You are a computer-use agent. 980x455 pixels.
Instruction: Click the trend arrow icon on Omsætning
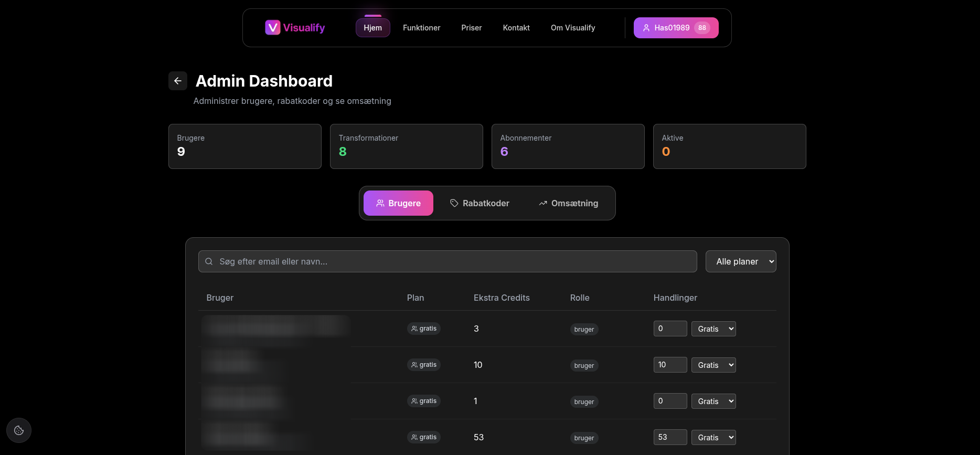(x=543, y=203)
